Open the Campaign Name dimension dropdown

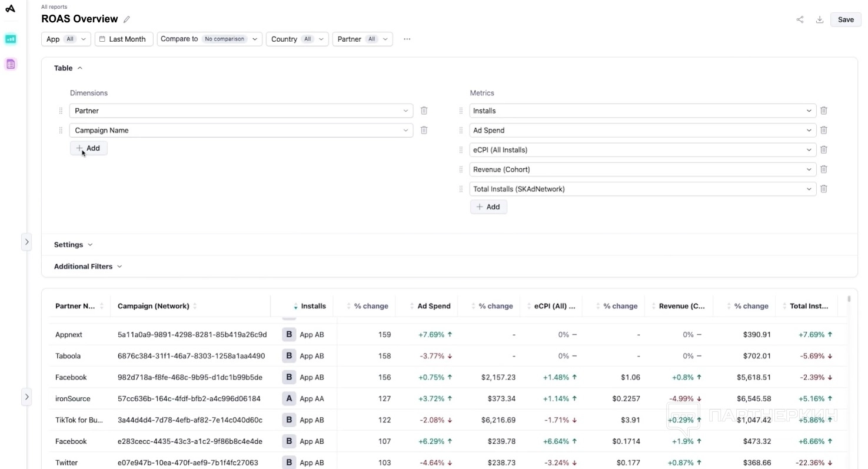(241, 131)
